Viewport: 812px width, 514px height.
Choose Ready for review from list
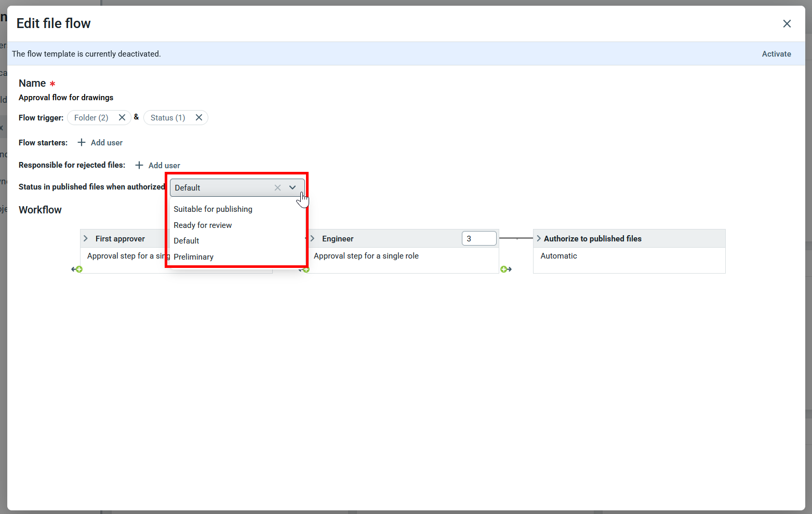(x=203, y=225)
